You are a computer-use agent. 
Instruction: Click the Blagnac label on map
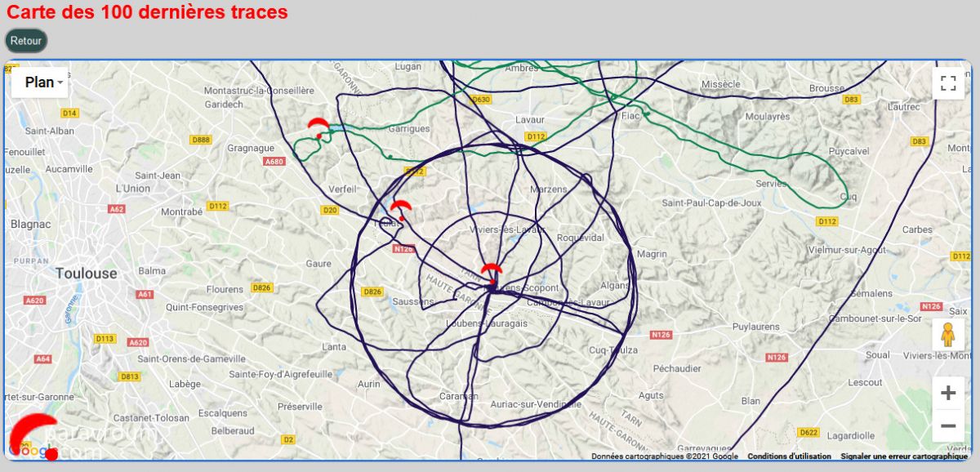click(32, 225)
